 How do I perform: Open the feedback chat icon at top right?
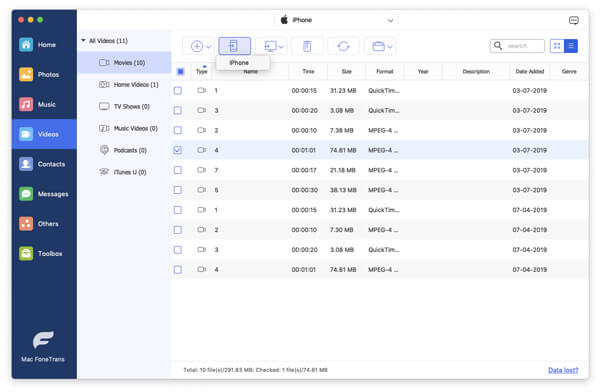coord(573,20)
